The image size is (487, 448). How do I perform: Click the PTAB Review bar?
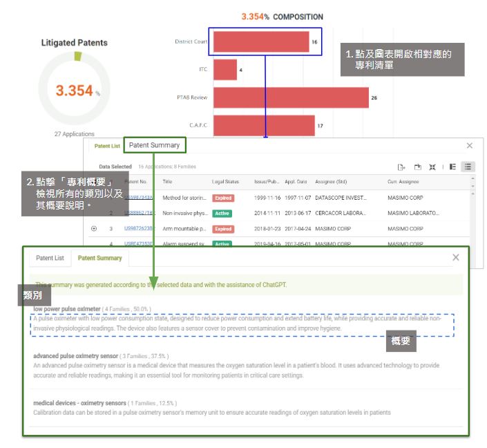pyautogui.click(x=291, y=97)
